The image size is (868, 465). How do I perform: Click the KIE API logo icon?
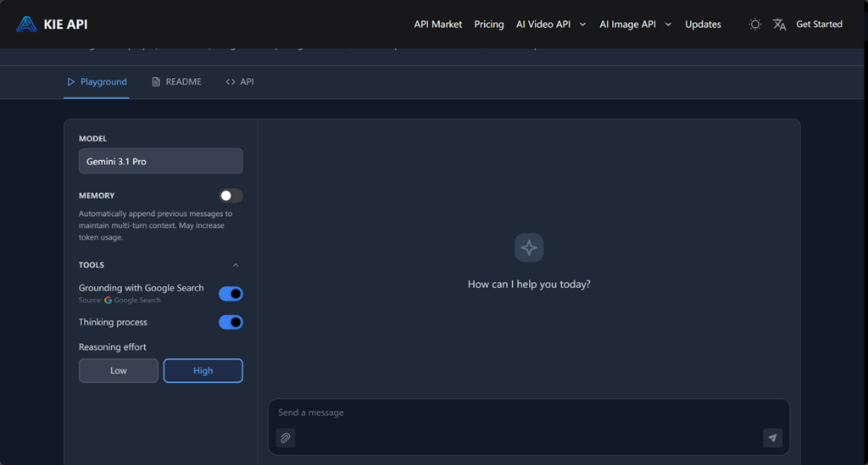[26, 24]
